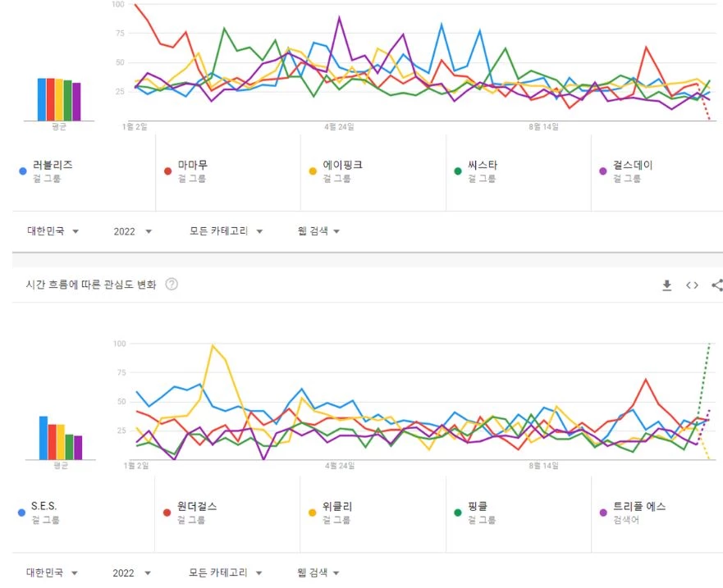The height and width of the screenshot is (588, 723).
Task: Select the 위클리 search term
Action: (x=337, y=507)
